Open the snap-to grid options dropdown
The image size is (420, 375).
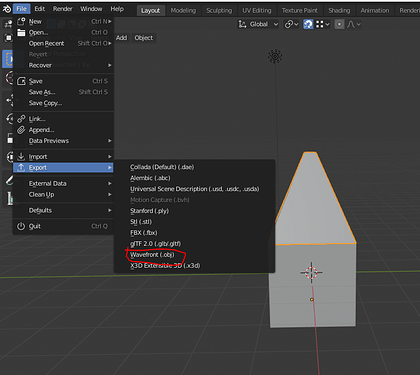coord(323,24)
